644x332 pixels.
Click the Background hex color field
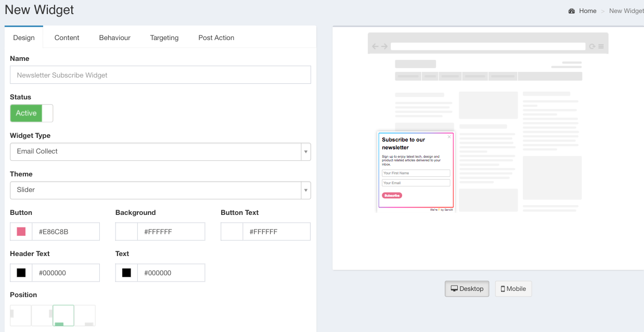click(171, 232)
